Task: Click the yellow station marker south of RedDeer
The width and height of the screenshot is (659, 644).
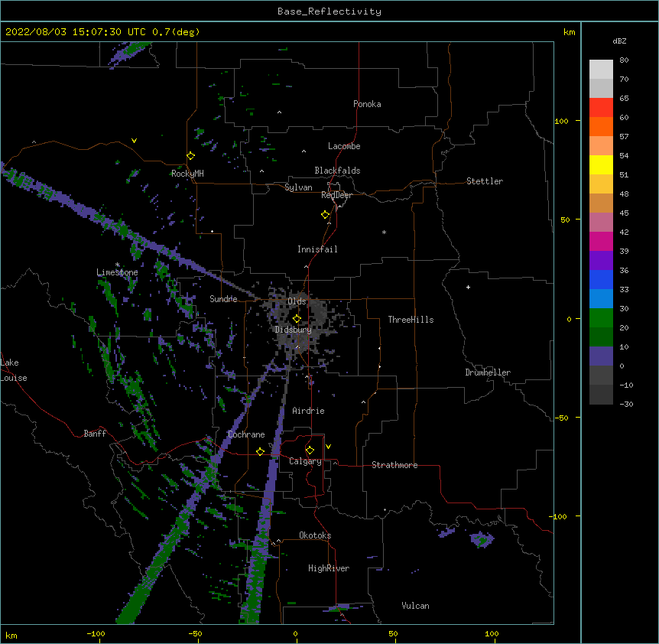Action: [x=325, y=215]
